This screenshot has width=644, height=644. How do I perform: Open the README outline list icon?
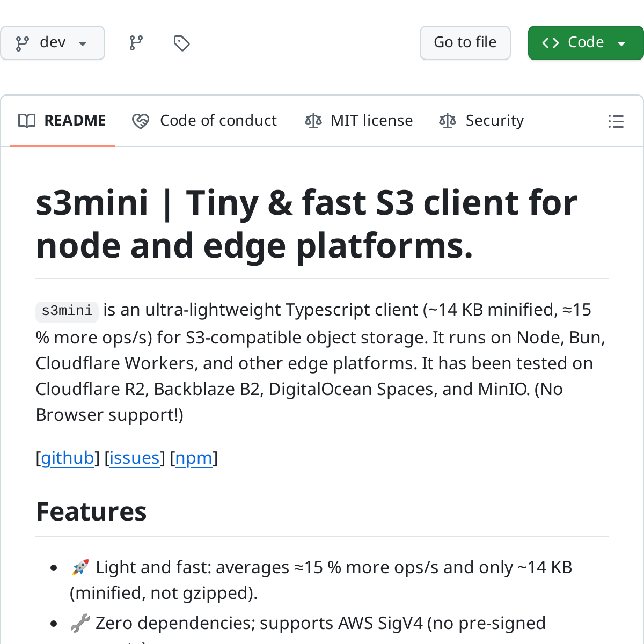coord(616,121)
